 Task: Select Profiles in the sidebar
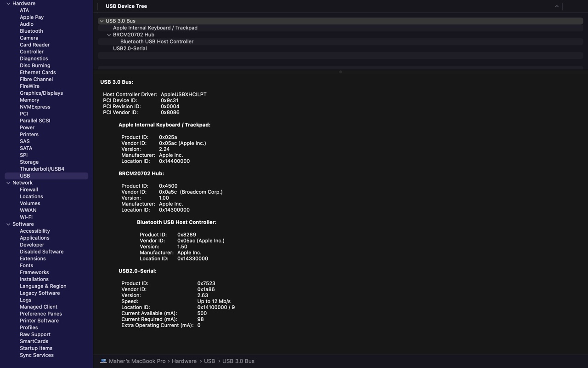tap(29, 328)
